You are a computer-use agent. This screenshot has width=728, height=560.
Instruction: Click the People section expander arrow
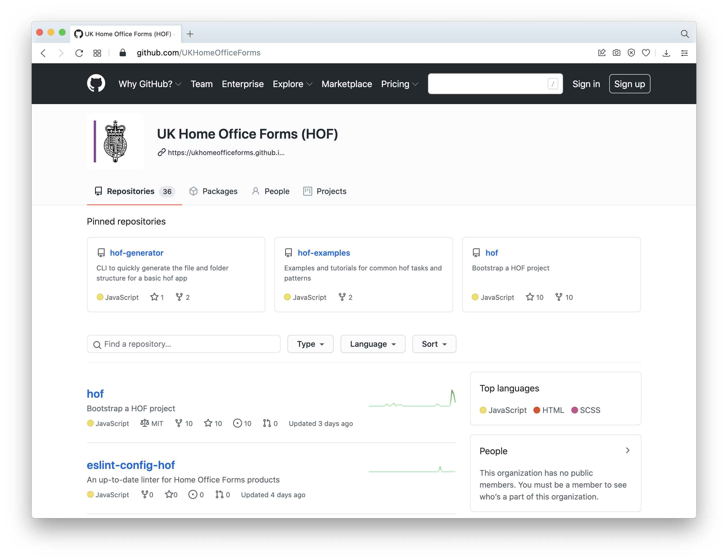[628, 451]
